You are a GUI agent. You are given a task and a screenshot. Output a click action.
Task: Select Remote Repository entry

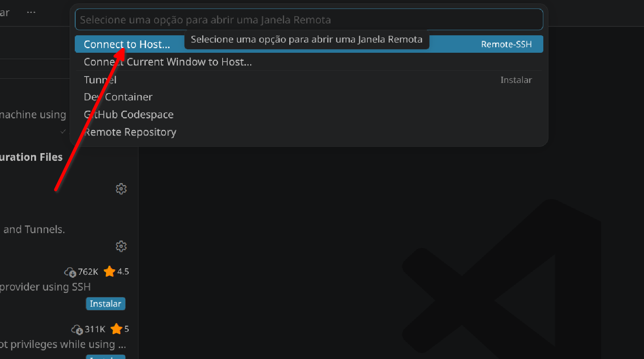coord(309,132)
